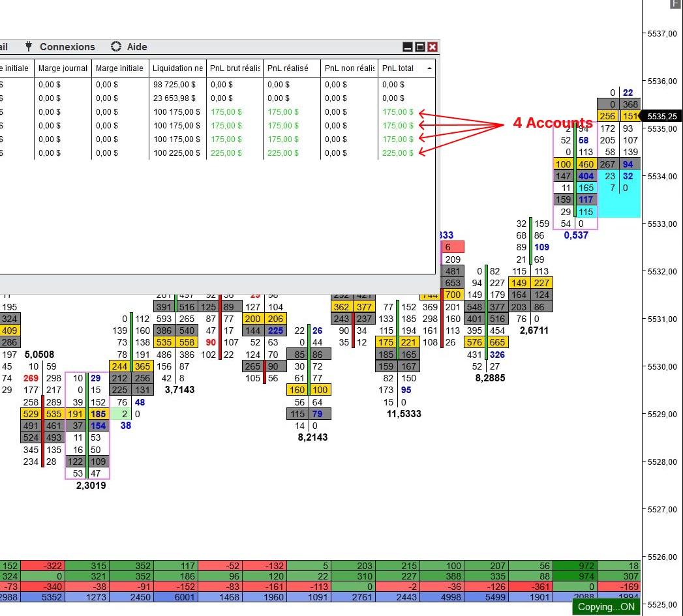Open the Connexions menu

[x=67, y=46]
